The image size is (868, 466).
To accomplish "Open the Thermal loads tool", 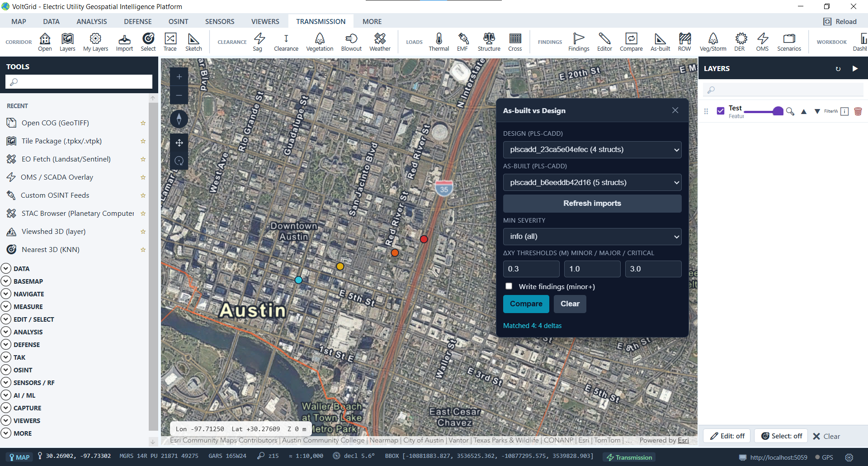I will 439,42.
